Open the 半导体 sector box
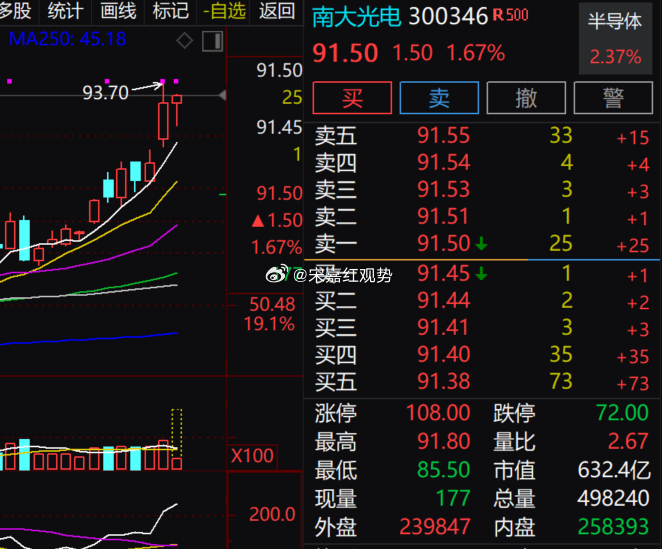The image size is (662, 549). pos(615,38)
